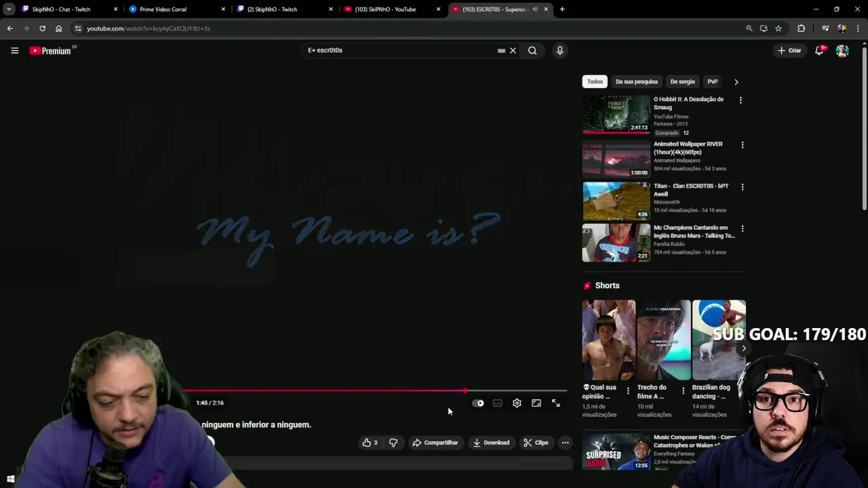Open the tab search dropdown arrow

pyautogui.click(x=9, y=9)
